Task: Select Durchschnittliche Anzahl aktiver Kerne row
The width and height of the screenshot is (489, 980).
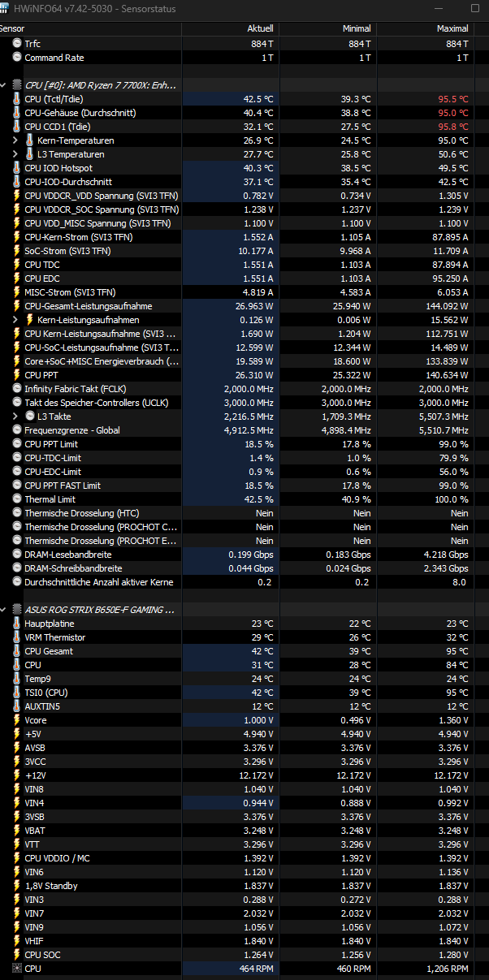Action: tap(244, 582)
